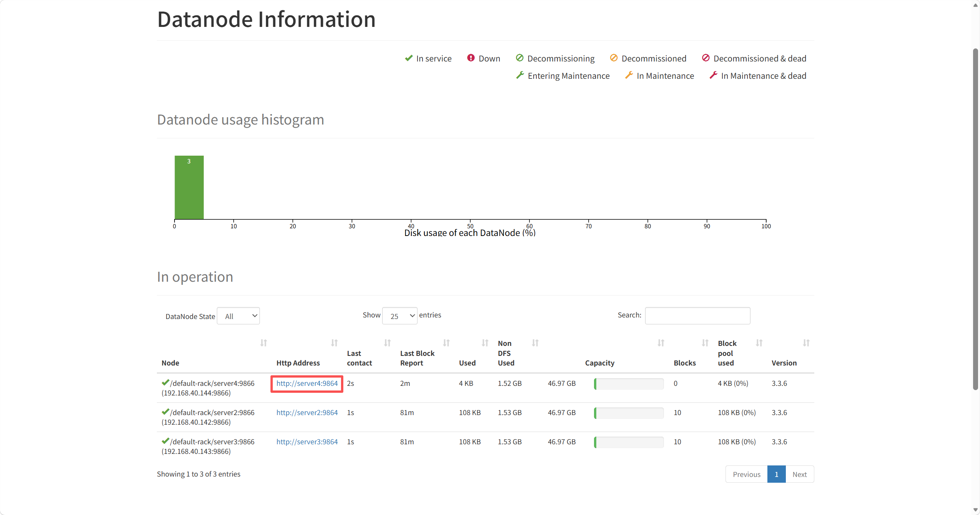
Task: Click the in-service checkmark for server3 node
Action: 165,441
